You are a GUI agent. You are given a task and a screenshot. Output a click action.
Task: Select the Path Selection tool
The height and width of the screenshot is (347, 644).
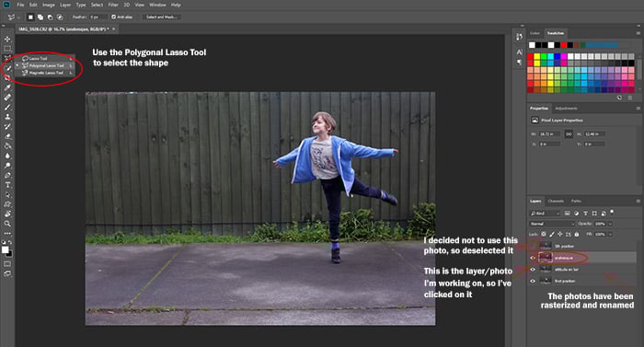tap(7, 195)
